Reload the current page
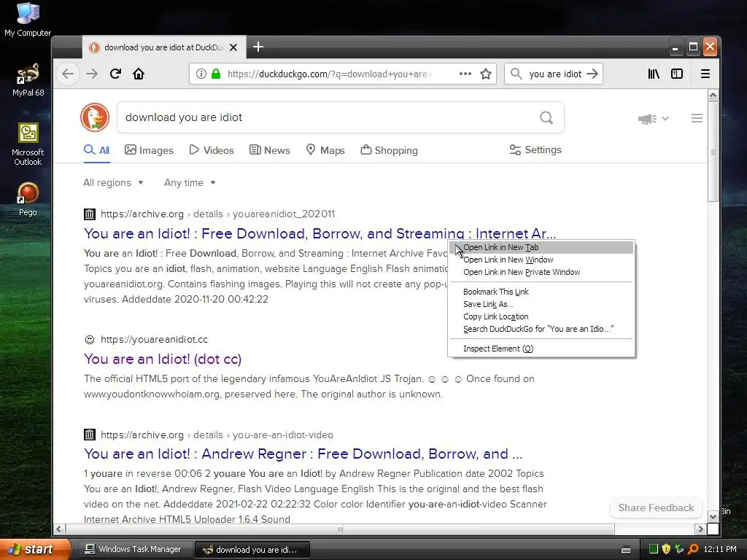747x560 pixels. point(115,74)
